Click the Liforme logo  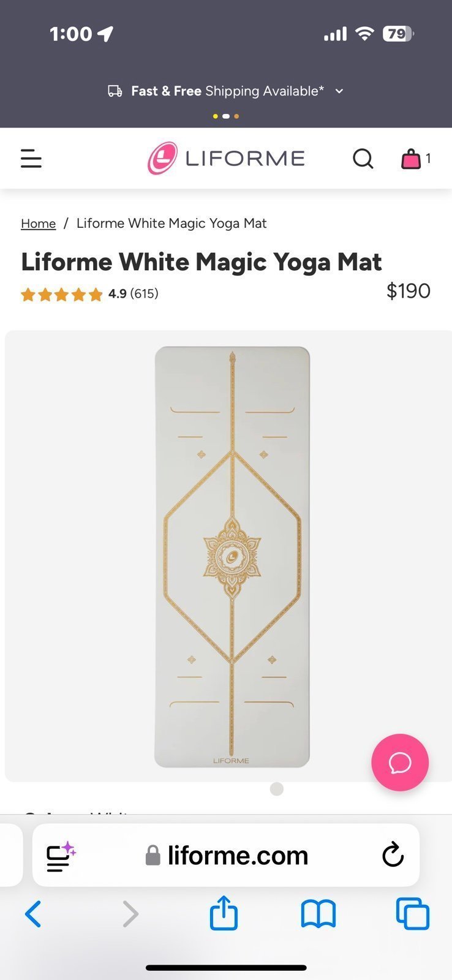226,159
